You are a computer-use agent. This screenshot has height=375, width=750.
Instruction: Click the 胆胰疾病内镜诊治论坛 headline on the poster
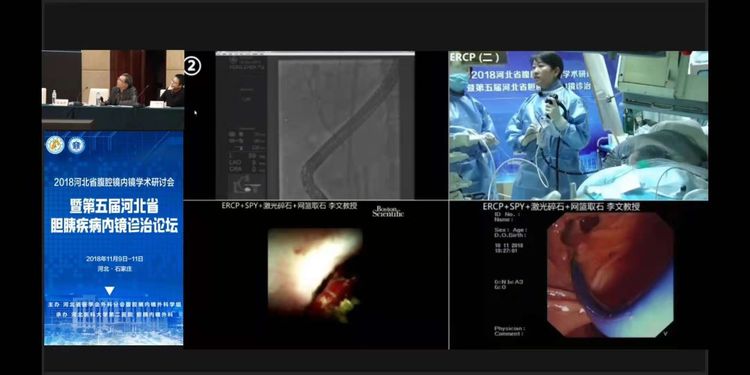click(x=114, y=226)
